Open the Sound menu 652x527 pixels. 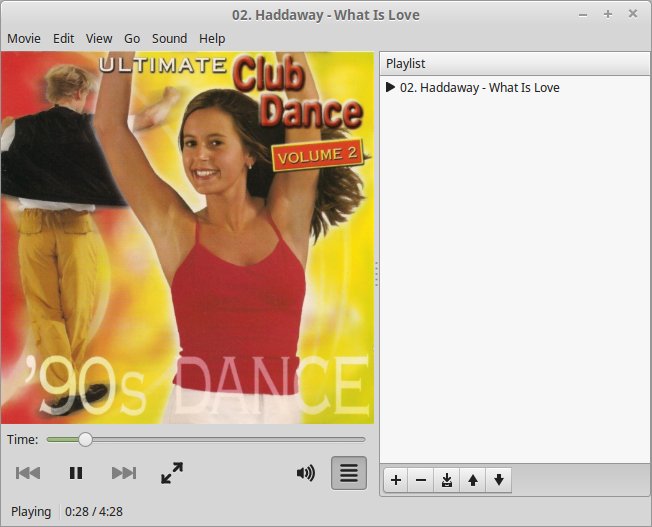169,39
